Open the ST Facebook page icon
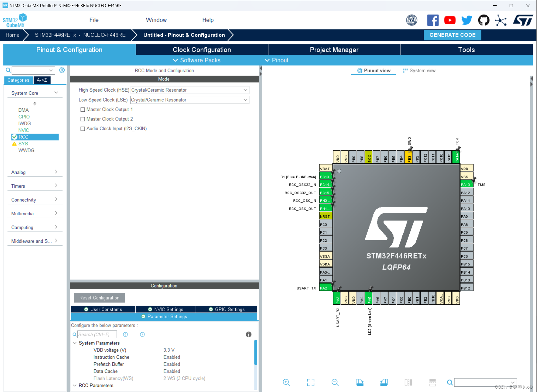Viewport: 537px width, 392px height. click(x=433, y=20)
